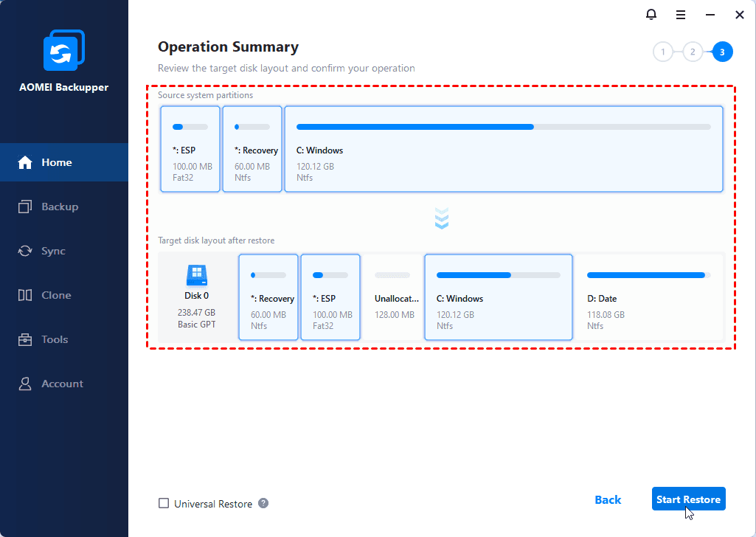Screen dimensions: 756x537
Task: Select the source ESP partition
Action: coord(190,148)
